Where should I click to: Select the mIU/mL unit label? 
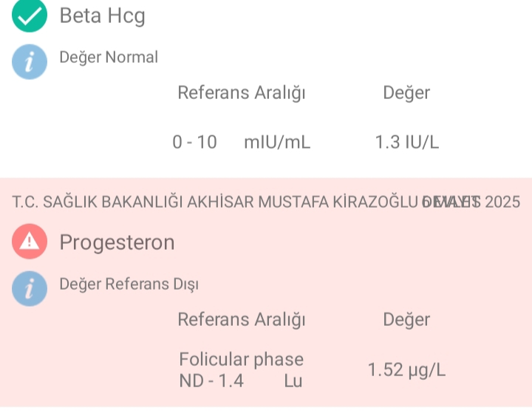click(277, 142)
